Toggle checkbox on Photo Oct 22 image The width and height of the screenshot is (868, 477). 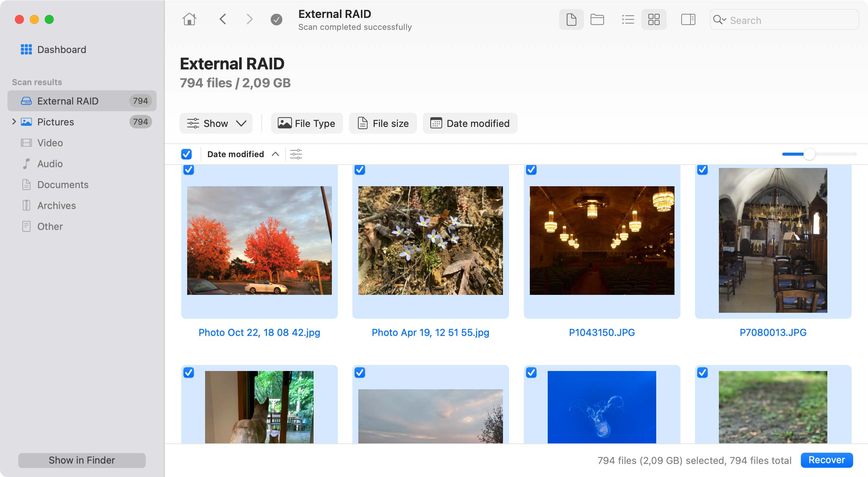(189, 170)
